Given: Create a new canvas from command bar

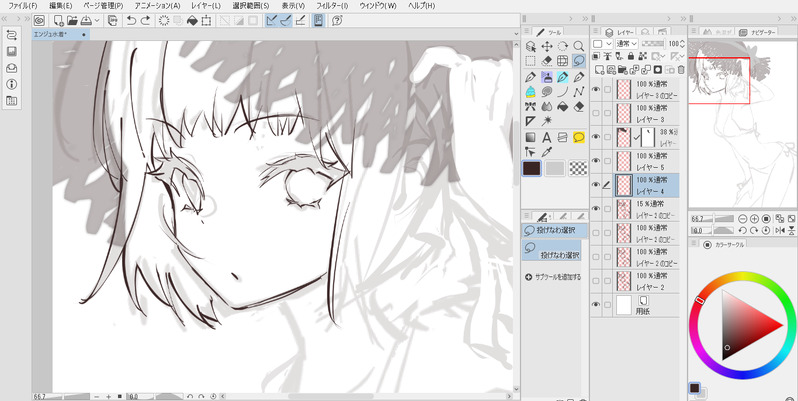Looking at the screenshot, I should click(59, 20).
